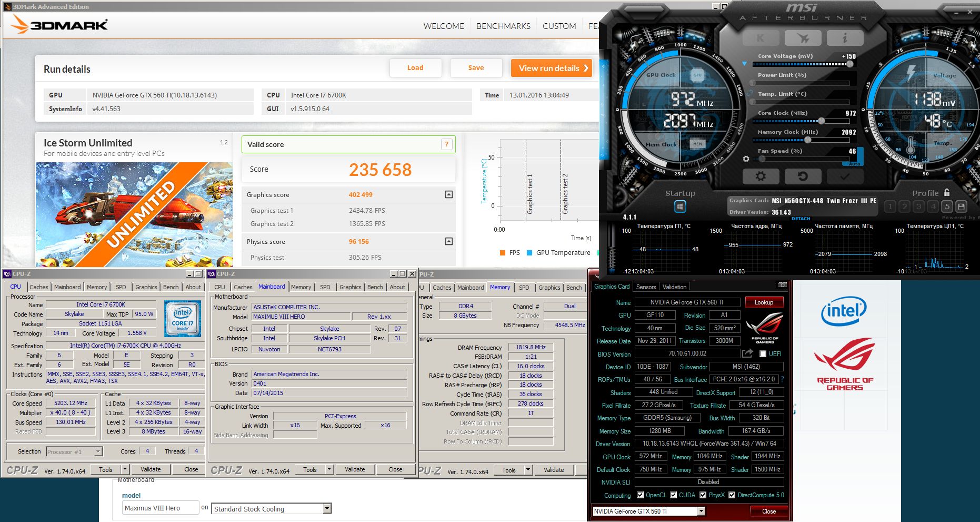This screenshot has width=980, height=522.
Task: Adjust the Core Voltage slider handle
Action: [849, 64]
